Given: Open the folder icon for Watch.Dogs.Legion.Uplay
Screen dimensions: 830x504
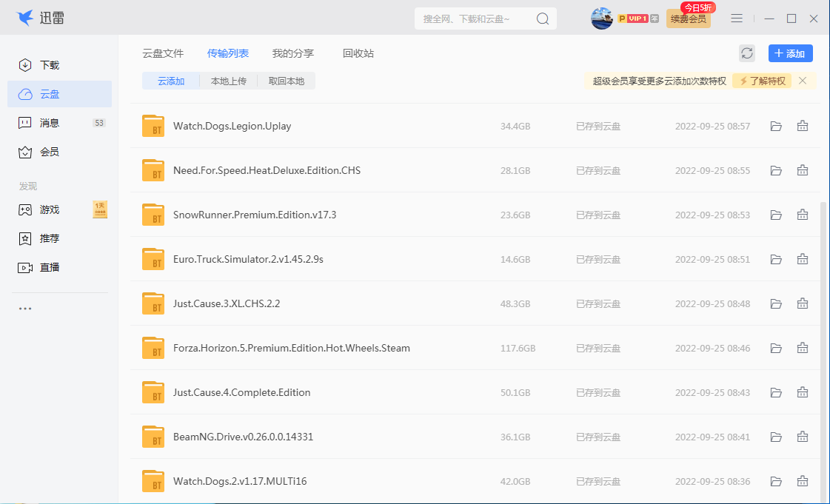Looking at the screenshot, I should coord(776,126).
